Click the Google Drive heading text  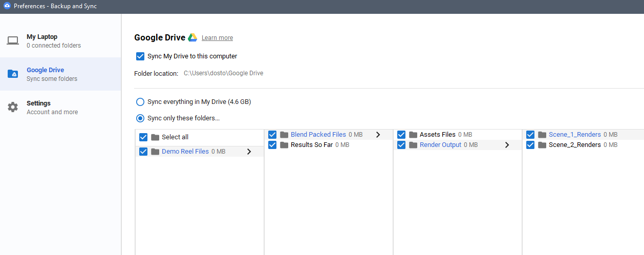click(160, 37)
